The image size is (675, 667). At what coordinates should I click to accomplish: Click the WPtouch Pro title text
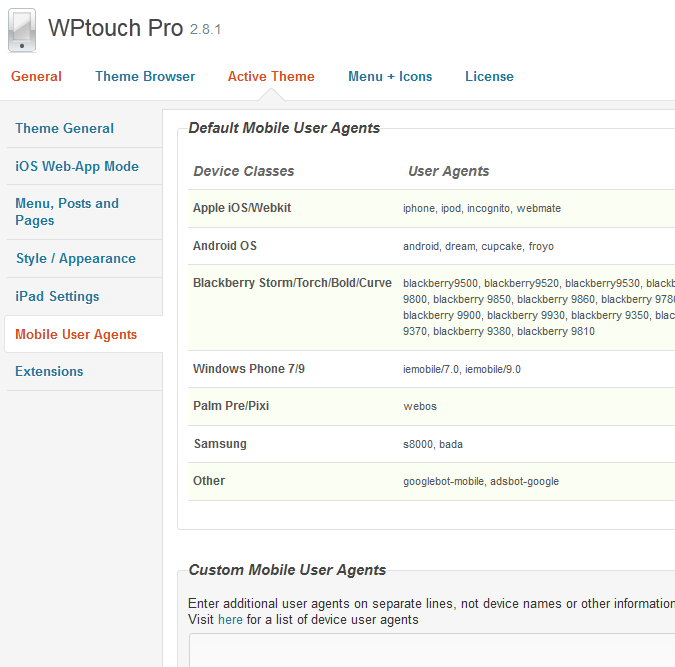[x=115, y=28]
